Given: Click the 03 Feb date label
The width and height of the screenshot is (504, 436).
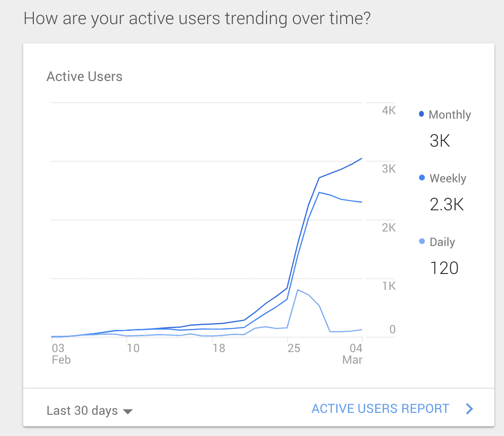Looking at the screenshot, I should pyautogui.click(x=61, y=354).
